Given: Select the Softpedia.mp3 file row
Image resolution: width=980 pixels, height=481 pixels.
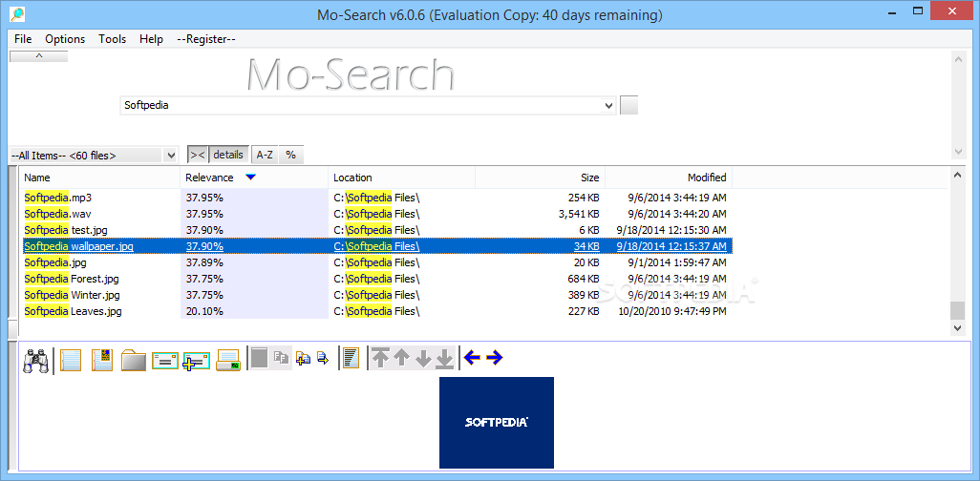Looking at the screenshot, I should pos(375,198).
